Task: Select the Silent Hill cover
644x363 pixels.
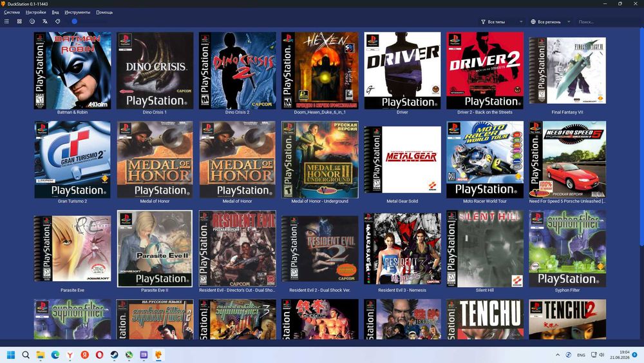Action: click(x=485, y=249)
